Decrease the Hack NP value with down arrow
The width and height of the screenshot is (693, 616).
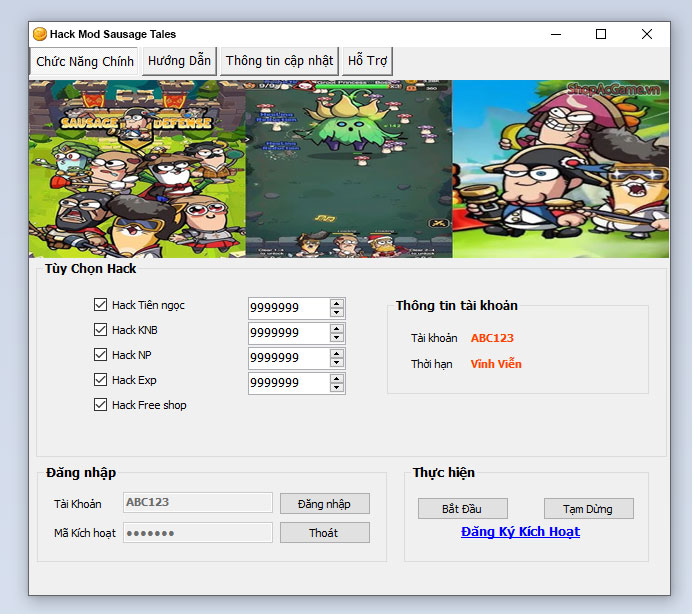click(x=337, y=362)
